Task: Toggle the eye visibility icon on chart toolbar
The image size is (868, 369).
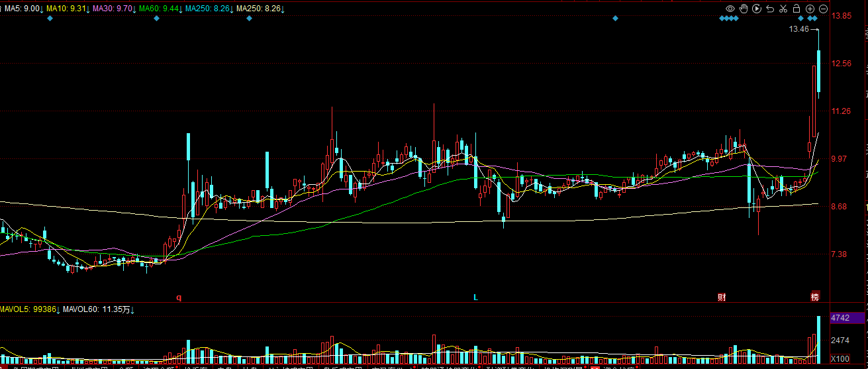Action: (x=730, y=9)
